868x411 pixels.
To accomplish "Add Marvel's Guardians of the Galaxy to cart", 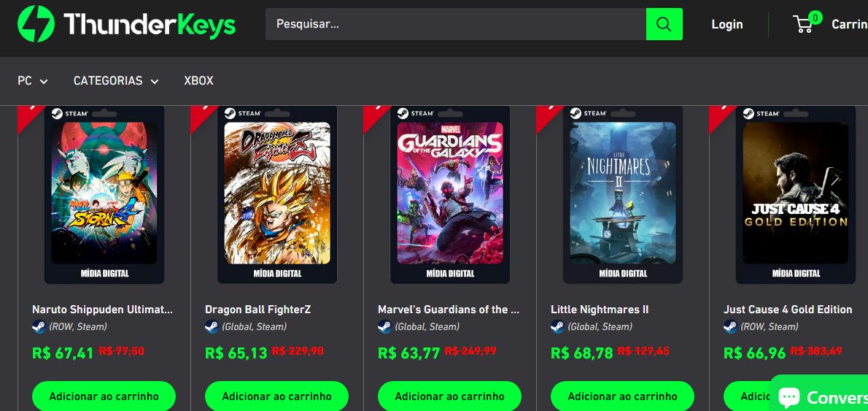I will [x=449, y=396].
